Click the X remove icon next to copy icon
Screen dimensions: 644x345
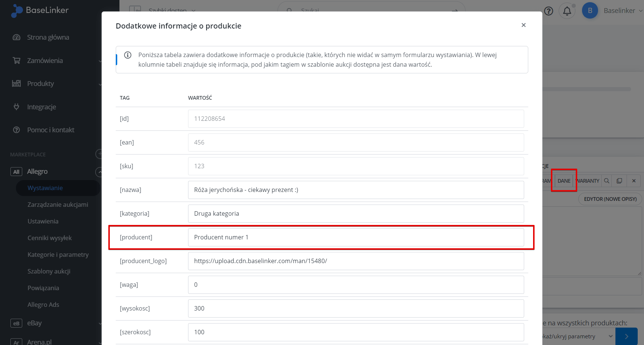point(634,181)
